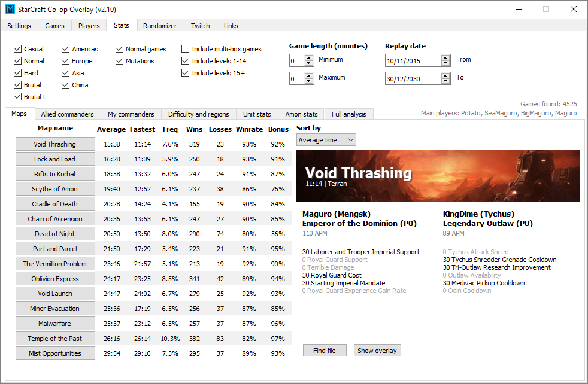Increase the Maximum game length value
The height and width of the screenshot is (384, 588).
click(x=309, y=76)
